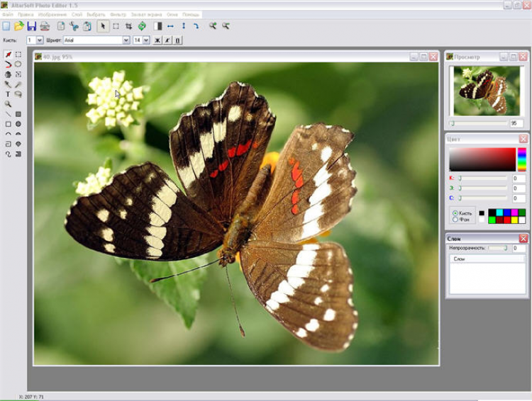Viewport: 532px width, 401px height.
Task: Click the Zoom in magnifier icon
Action: pyautogui.click(x=212, y=26)
